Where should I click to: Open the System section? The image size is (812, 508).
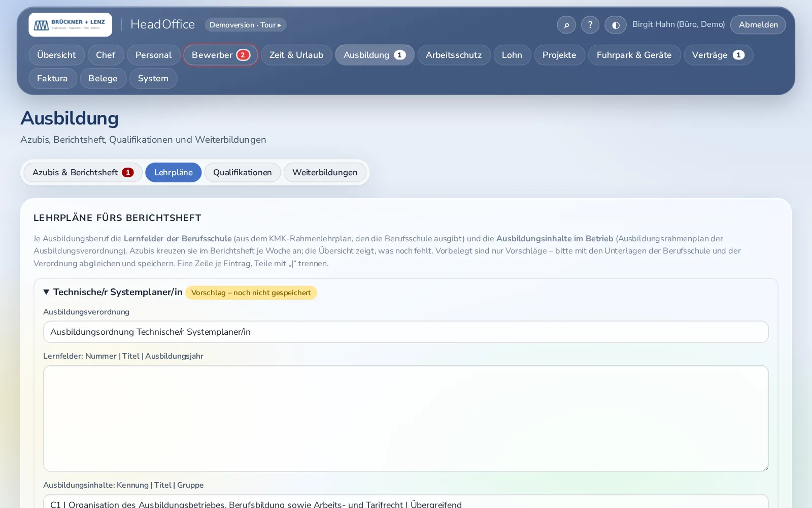click(153, 78)
